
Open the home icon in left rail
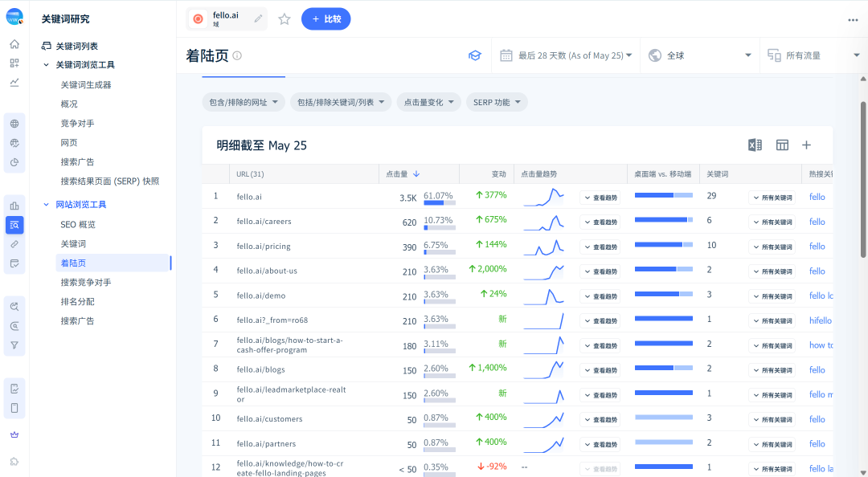(14, 44)
